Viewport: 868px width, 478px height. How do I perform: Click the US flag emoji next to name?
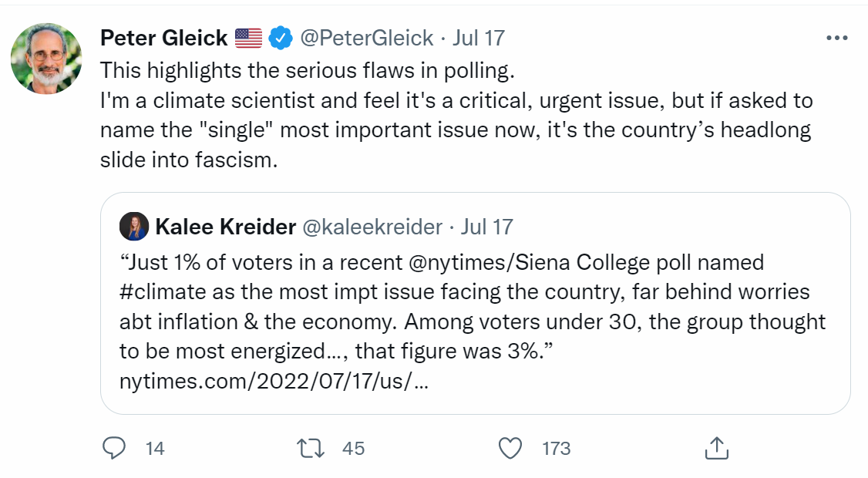248,39
